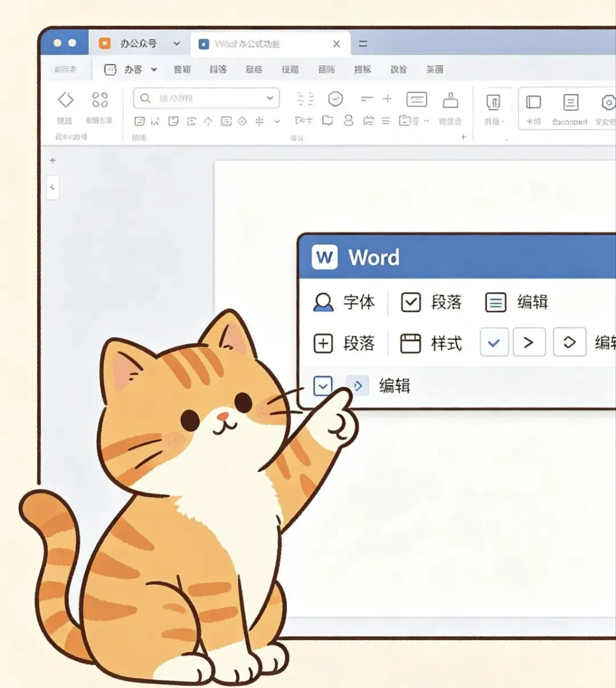Click the card layout icon in the right ribbon group
Image resolution: width=616 pixels, height=688 pixels.
[533, 102]
